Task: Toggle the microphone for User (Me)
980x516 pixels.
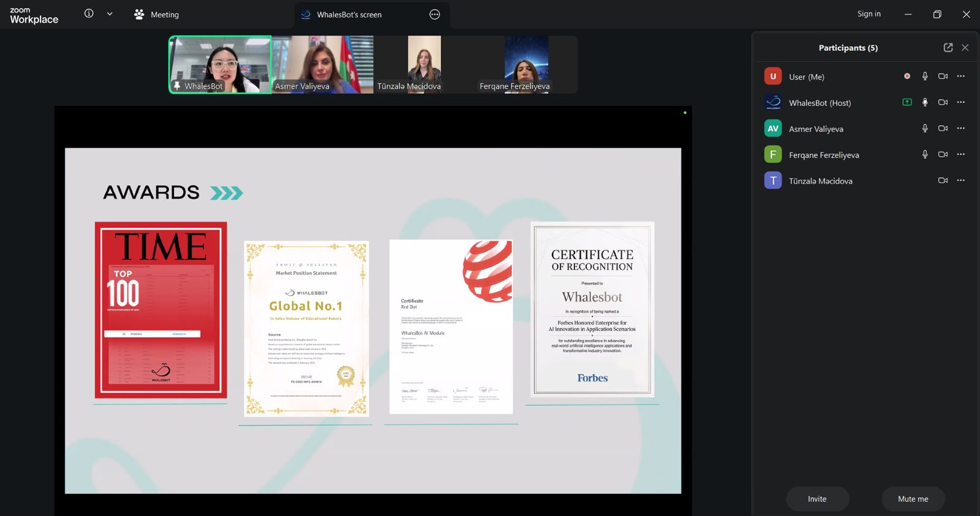Action: tap(925, 77)
